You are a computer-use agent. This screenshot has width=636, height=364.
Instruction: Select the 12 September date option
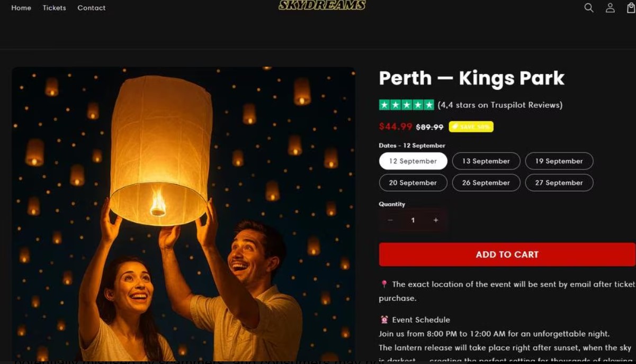click(413, 161)
